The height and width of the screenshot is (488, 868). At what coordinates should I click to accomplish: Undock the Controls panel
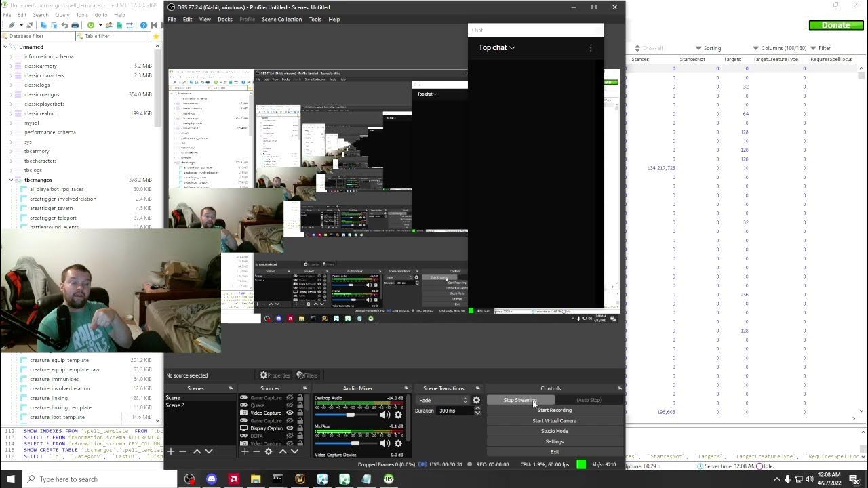(619, 388)
